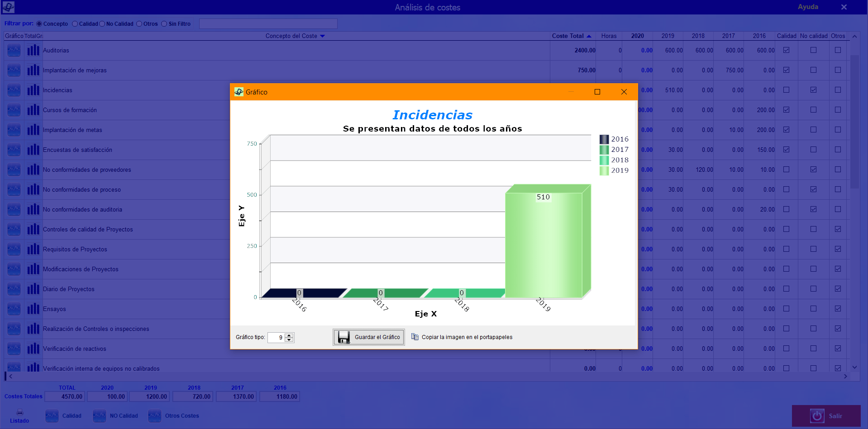Click the 2016 column header

click(759, 36)
